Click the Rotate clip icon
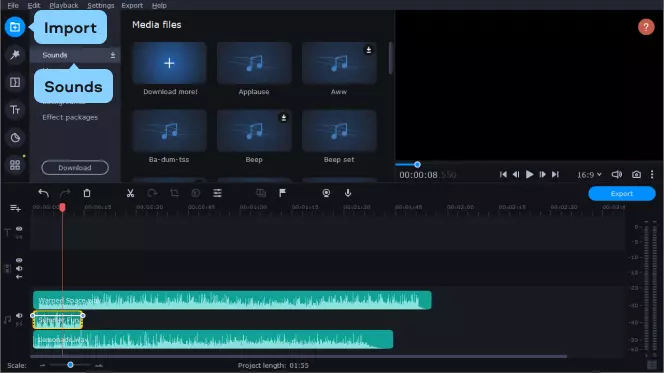 (152, 193)
